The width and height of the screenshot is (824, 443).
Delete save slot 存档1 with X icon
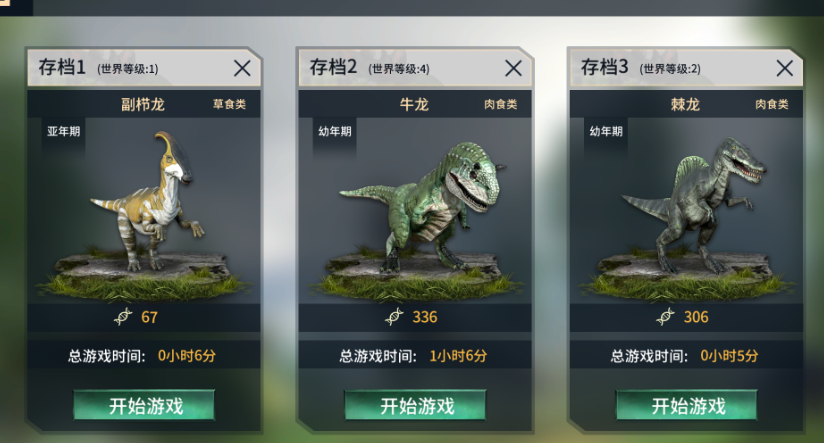point(242,68)
